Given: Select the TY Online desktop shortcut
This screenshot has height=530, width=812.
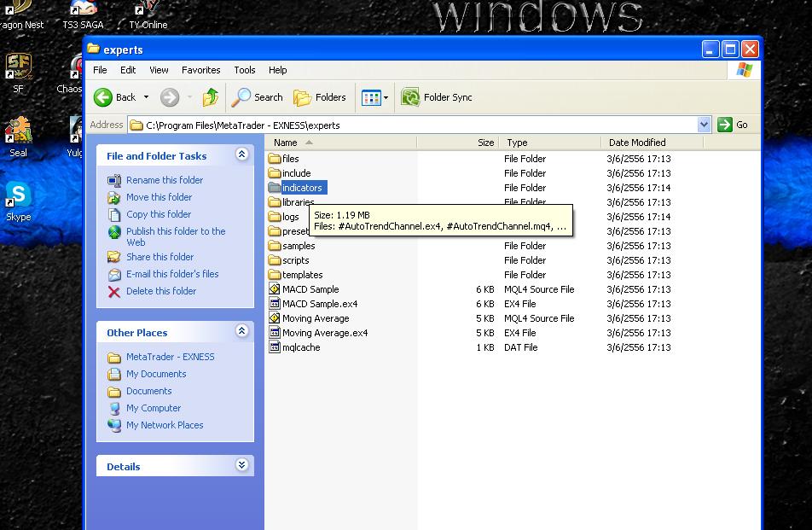Looking at the screenshot, I should (148, 15).
